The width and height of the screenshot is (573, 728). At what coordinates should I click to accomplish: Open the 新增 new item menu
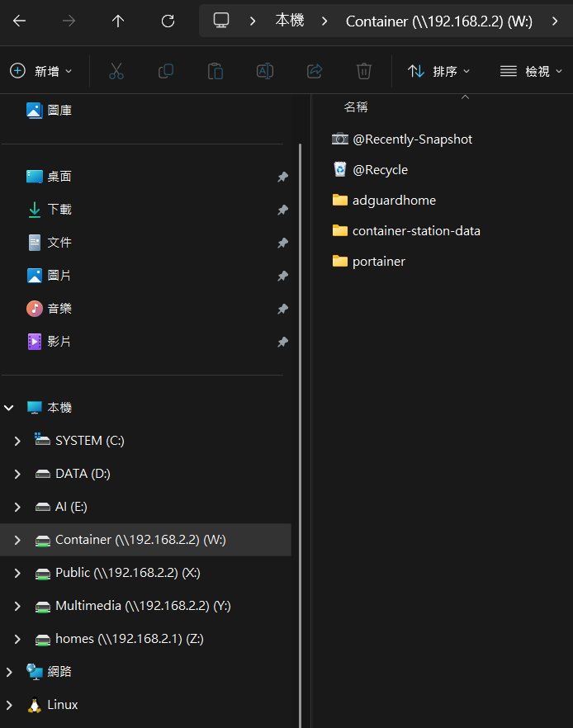pyautogui.click(x=40, y=71)
